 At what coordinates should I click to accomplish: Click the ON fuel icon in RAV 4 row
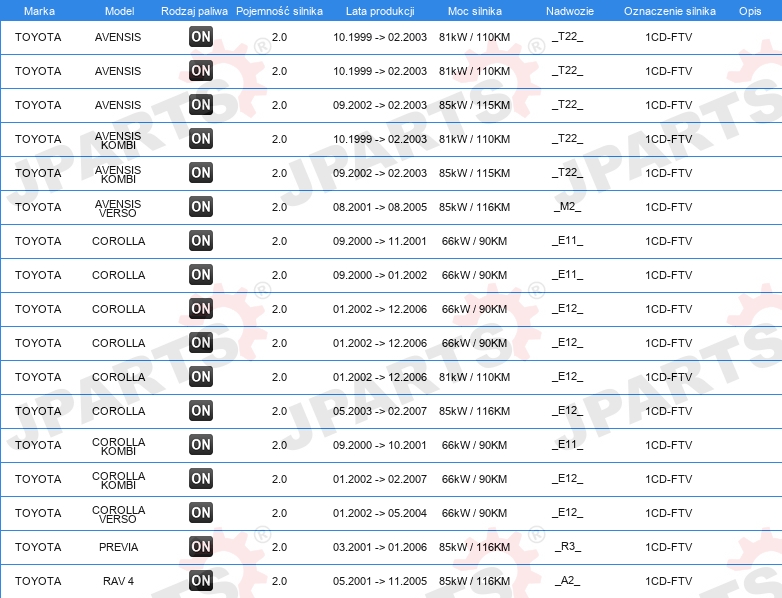[201, 580]
